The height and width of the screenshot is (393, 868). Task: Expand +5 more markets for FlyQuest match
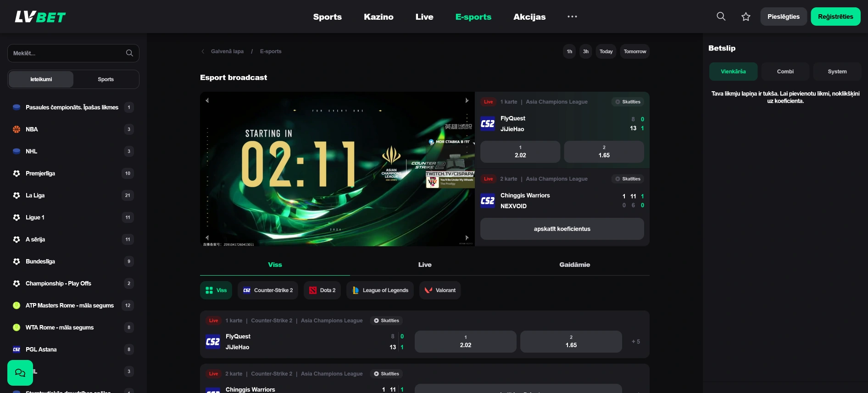[x=636, y=342]
